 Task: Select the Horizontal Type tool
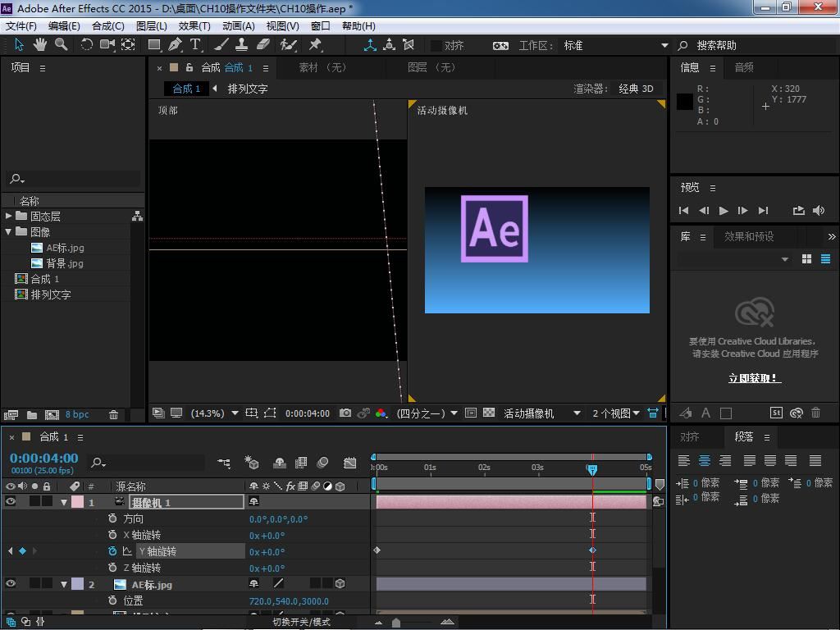point(195,44)
